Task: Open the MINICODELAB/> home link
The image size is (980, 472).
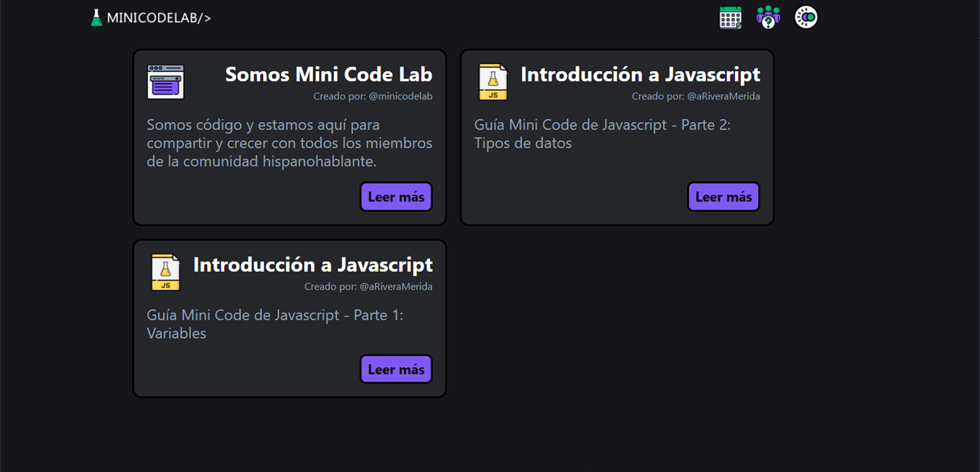Action: 151,18
